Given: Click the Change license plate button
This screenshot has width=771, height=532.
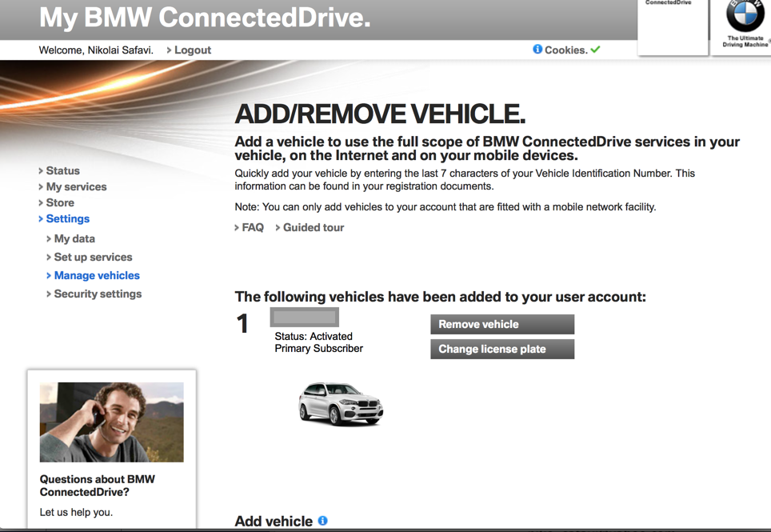Looking at the screenshot, I should (502, 349).
